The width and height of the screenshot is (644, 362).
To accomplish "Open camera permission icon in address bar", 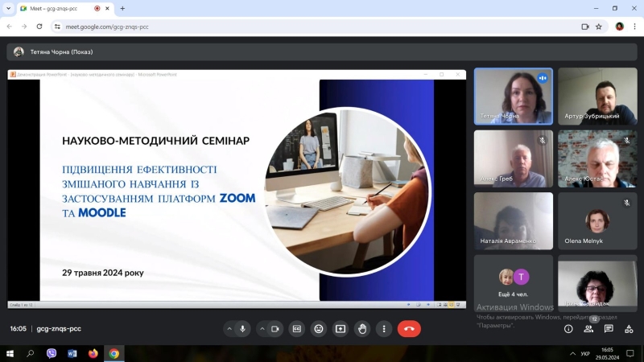I will click(585, 27).
